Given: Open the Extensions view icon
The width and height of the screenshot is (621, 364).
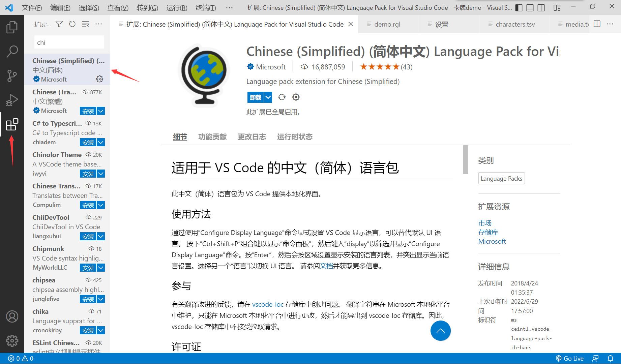Looking at the screenshot, I should pyautogui.click(x=12, y=124).
